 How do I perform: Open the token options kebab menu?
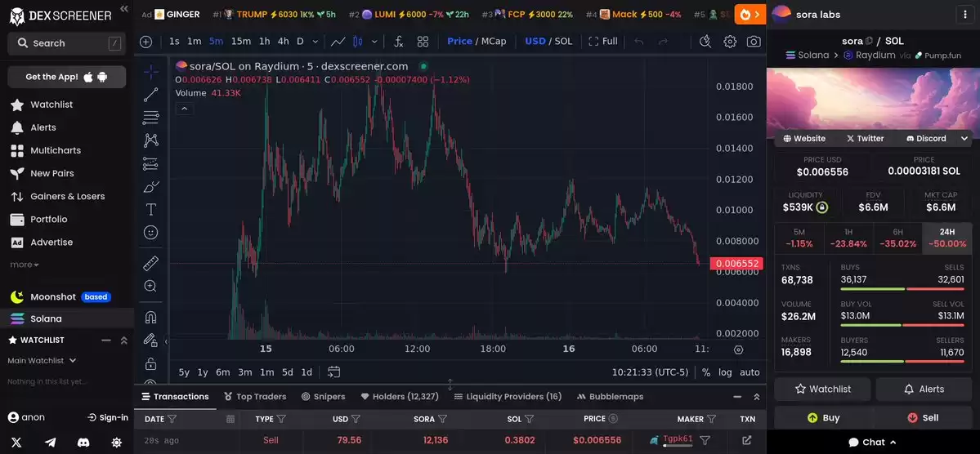(x=965, y=15)
